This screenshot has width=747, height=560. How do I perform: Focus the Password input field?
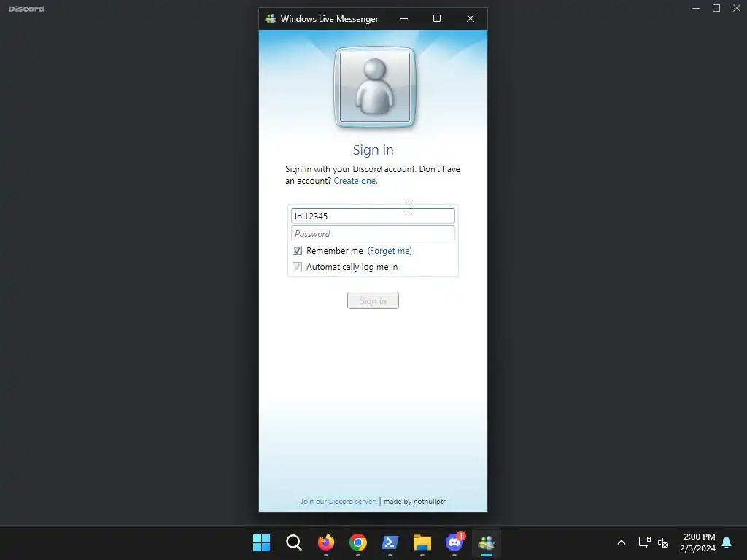point(373,234)
